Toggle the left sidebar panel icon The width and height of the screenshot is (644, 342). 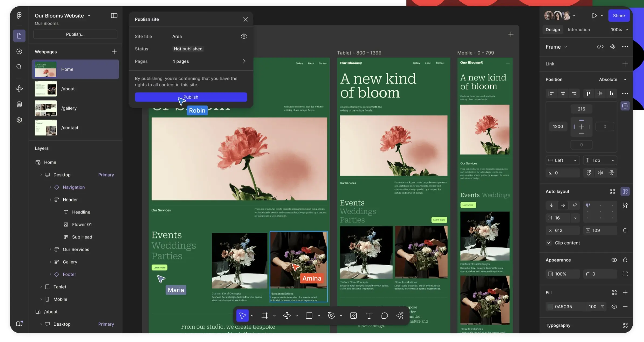pyautogui.click(x=114, y=16)
